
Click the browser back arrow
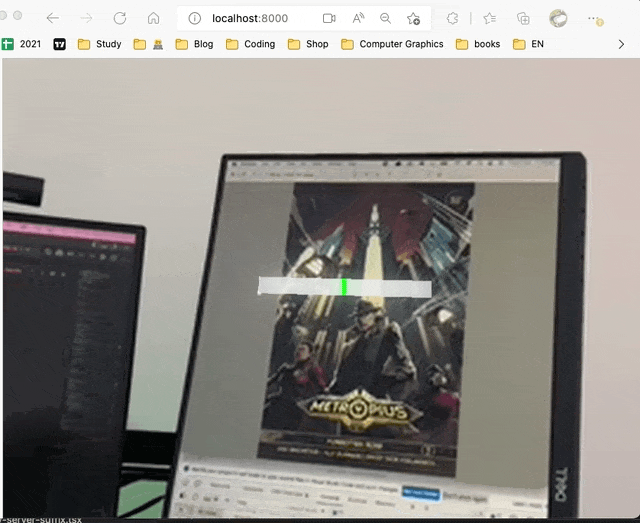[53, 18]
